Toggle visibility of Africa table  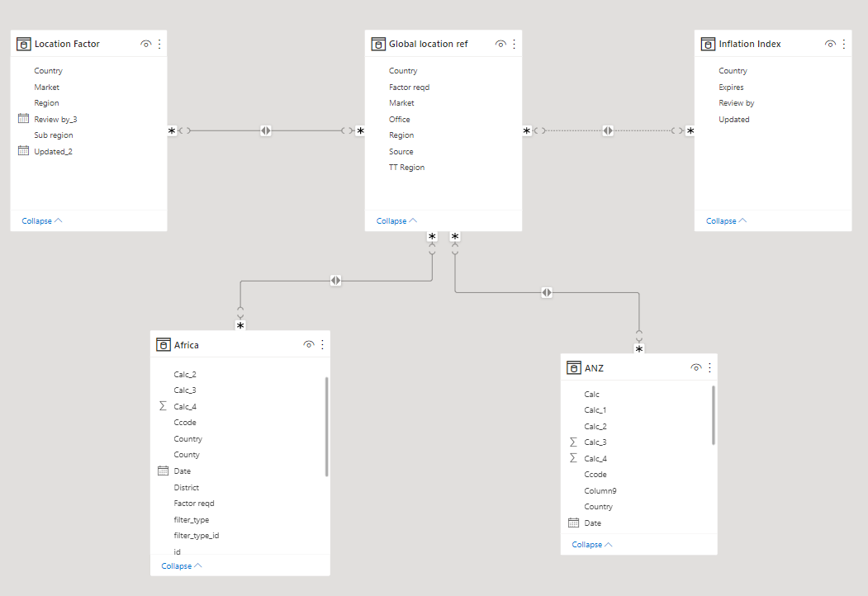coord(308,345)
